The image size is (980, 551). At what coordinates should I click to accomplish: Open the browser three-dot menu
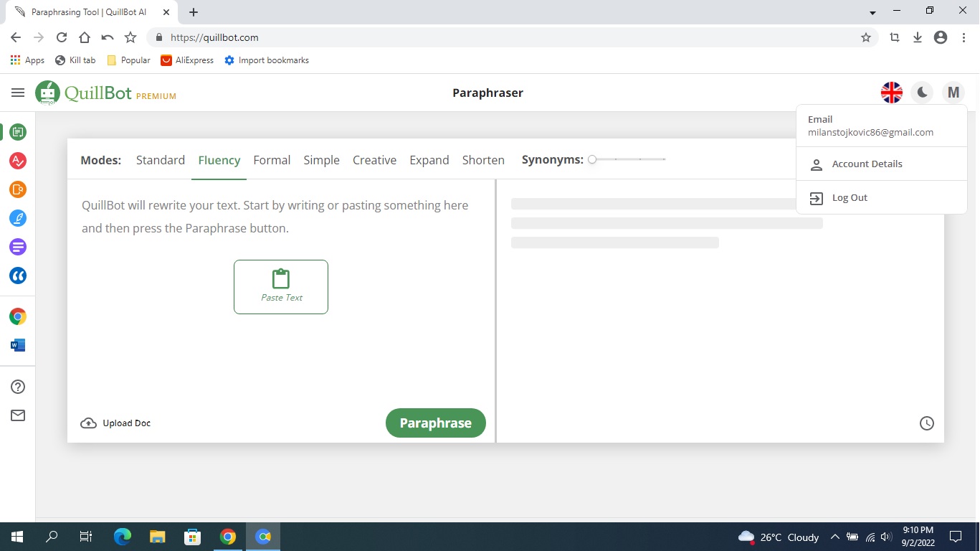pyautogui.click(x=964, y=37)
